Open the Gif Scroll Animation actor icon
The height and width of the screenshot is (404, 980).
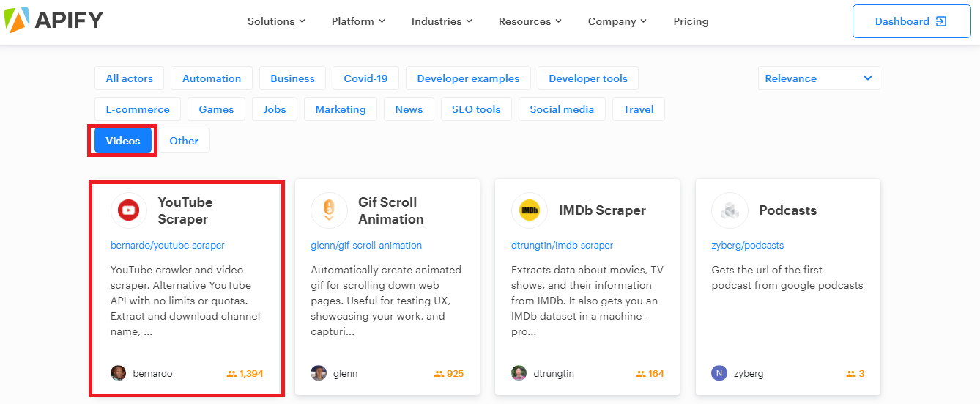(x=329, y=210)
